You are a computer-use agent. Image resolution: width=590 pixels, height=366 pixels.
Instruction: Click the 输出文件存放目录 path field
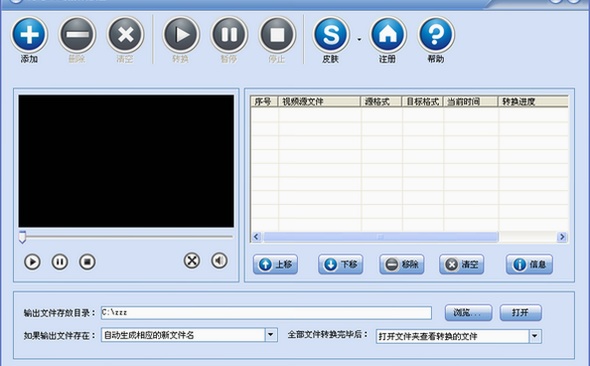click(266, 313)
